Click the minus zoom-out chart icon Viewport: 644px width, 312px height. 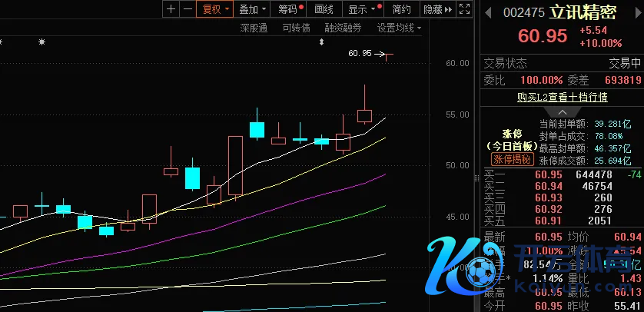[187, 9]
